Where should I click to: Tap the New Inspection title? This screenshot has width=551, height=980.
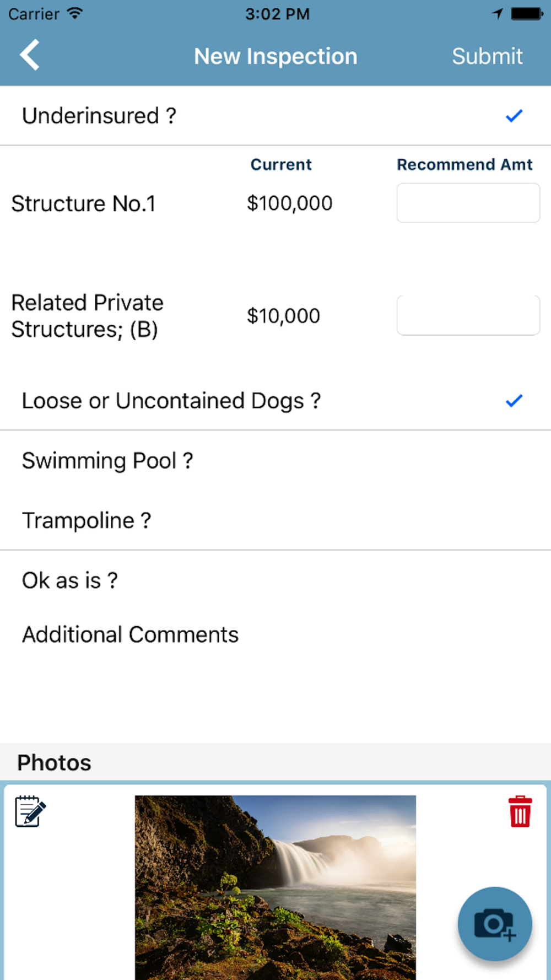pos(275,56)
